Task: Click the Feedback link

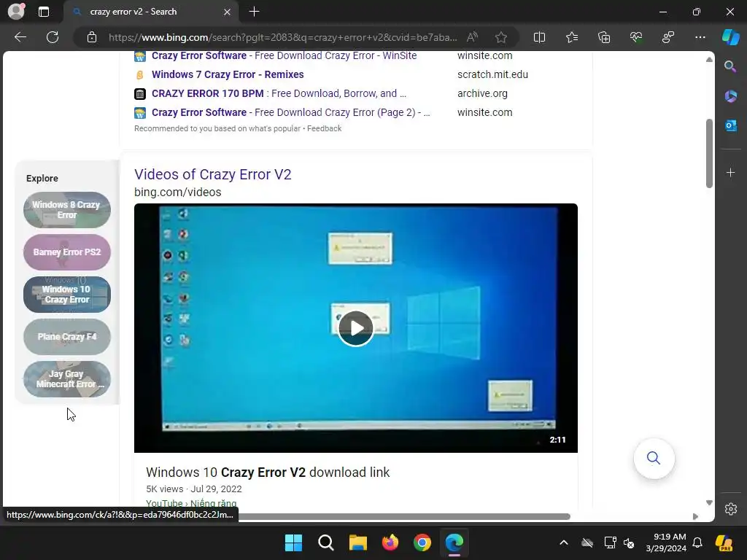Action: click(x=324, y=128)
